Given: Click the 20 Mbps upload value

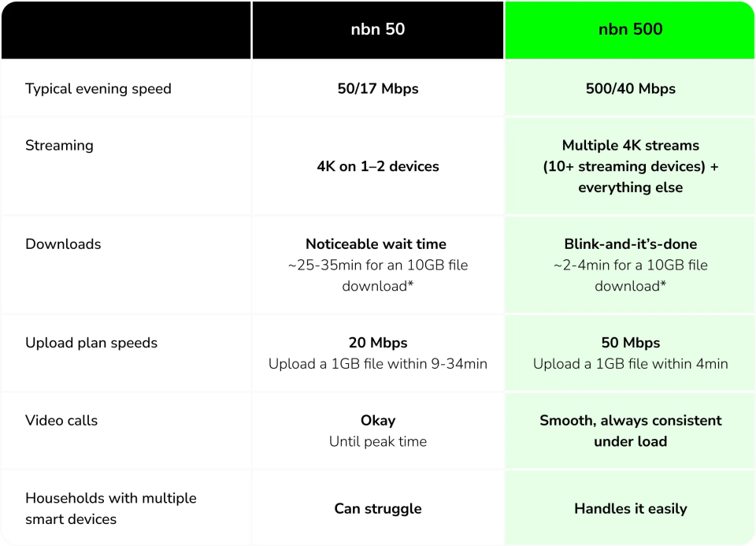Looking at the screenshot, I should point(378,343).
